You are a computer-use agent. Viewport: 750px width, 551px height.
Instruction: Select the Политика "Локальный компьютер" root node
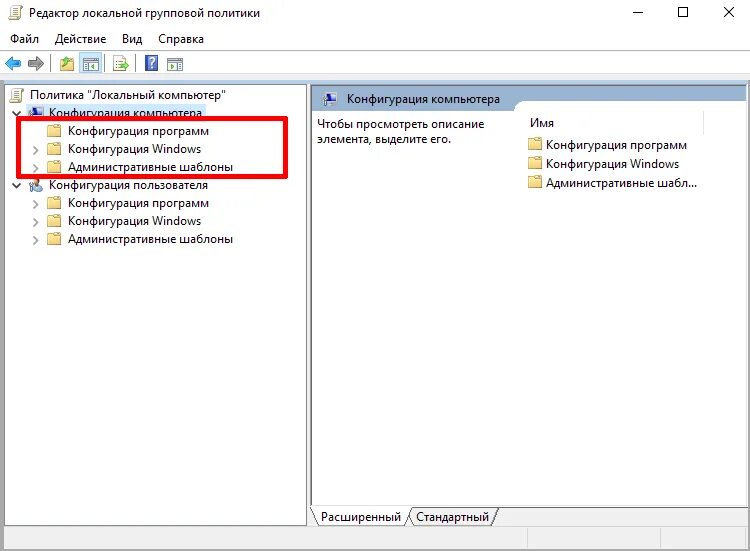(x=128, y=95)
